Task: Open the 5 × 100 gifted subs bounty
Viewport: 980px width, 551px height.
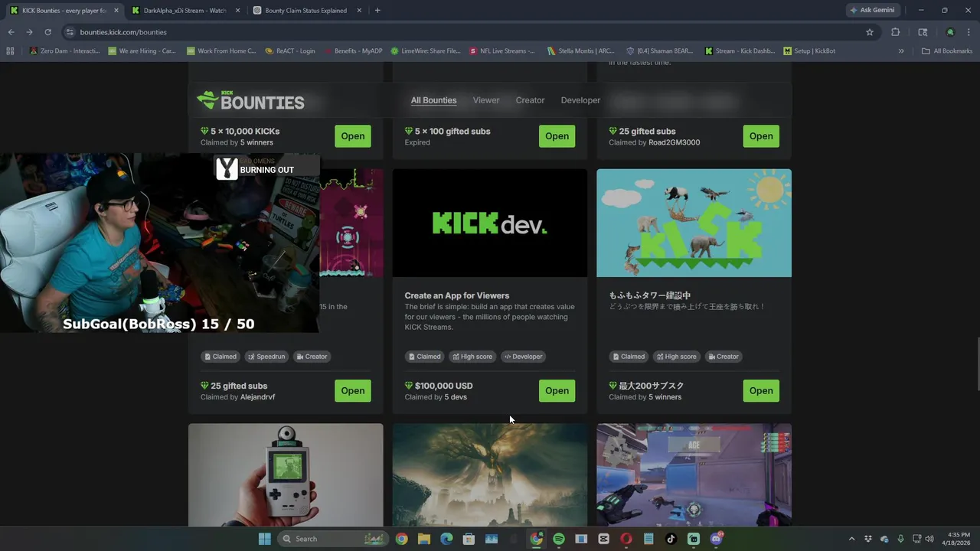Action: click(557, 136)
